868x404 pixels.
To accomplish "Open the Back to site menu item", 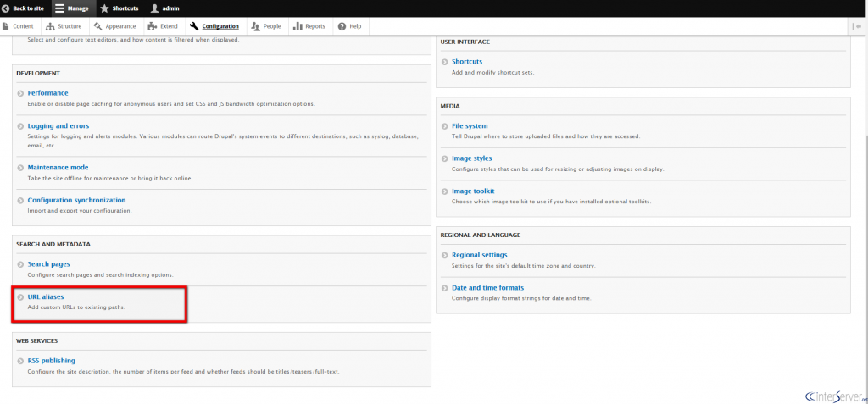I will coord(24,8).
